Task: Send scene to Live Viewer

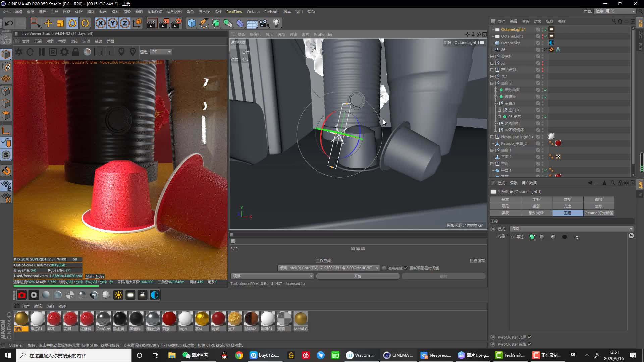Action: [19, 52]
